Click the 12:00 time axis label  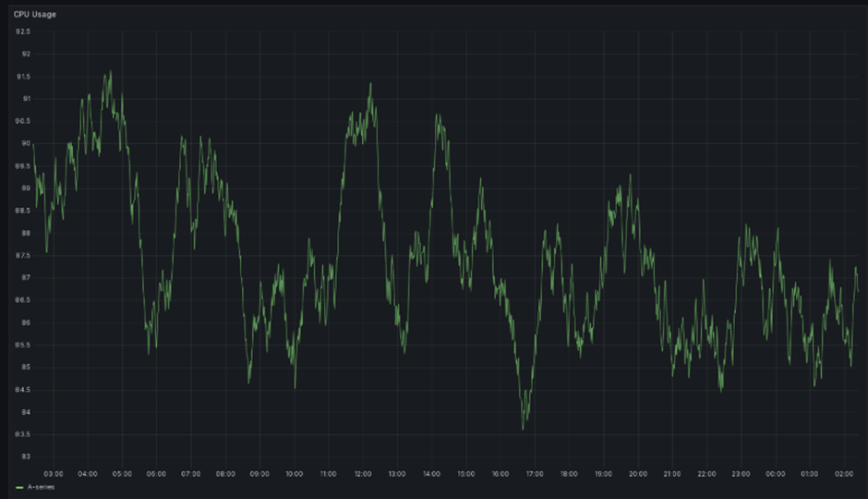(363, 474)
